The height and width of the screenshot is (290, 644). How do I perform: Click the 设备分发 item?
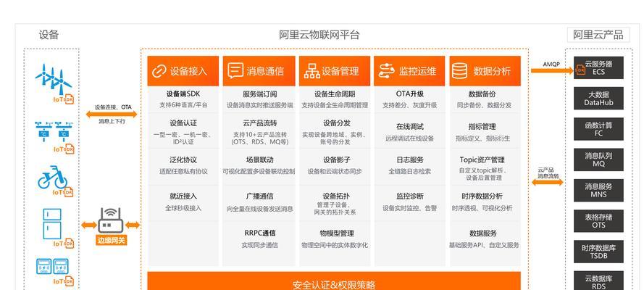336,123
